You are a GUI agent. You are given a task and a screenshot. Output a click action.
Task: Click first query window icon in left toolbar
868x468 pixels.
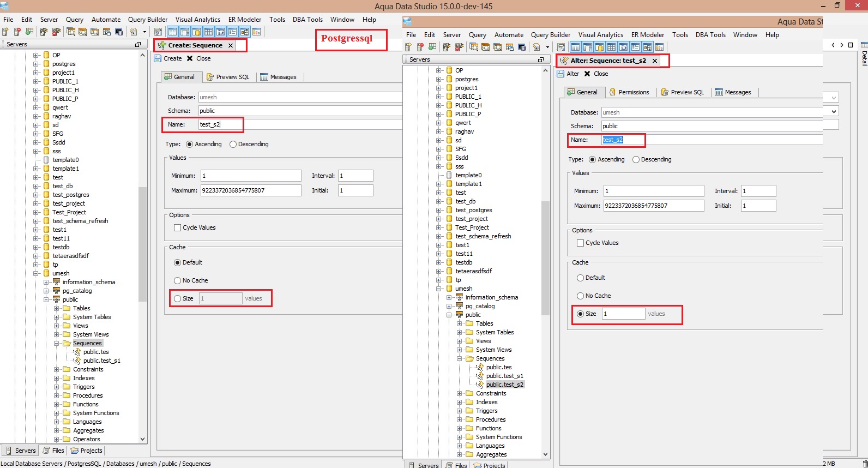pos(70,32)
